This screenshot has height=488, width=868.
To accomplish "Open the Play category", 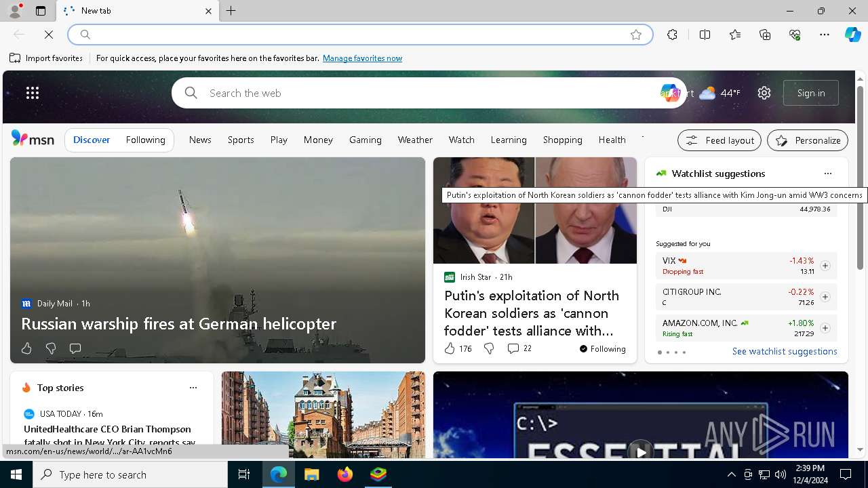I will tap(279, 140).
